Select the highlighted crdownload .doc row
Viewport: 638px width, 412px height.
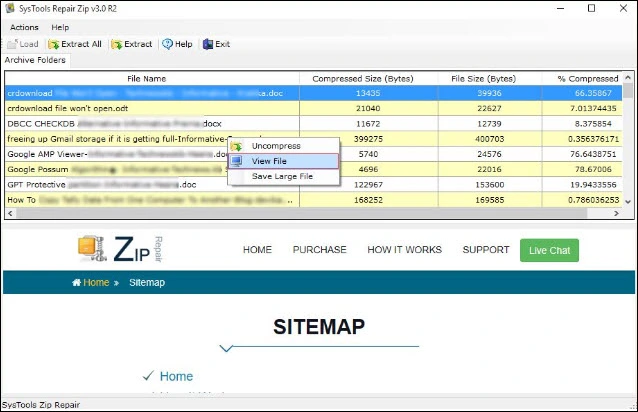(x=313, y=93)
